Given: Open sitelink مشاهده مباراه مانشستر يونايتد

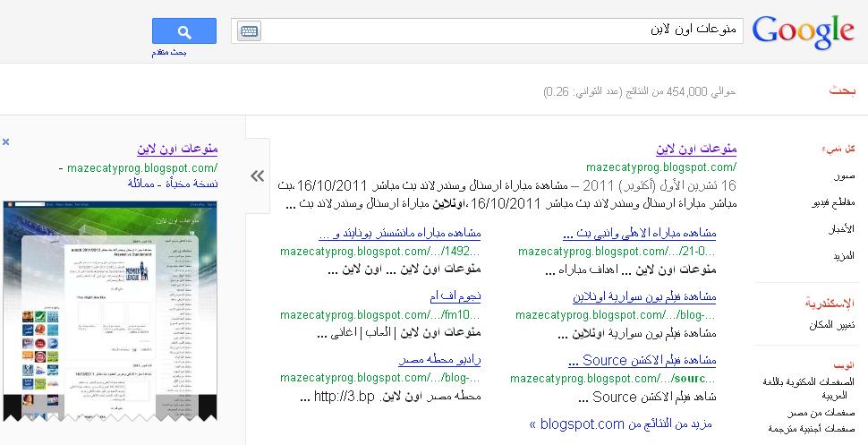Looking at the screenshot, I should point(400,234).
